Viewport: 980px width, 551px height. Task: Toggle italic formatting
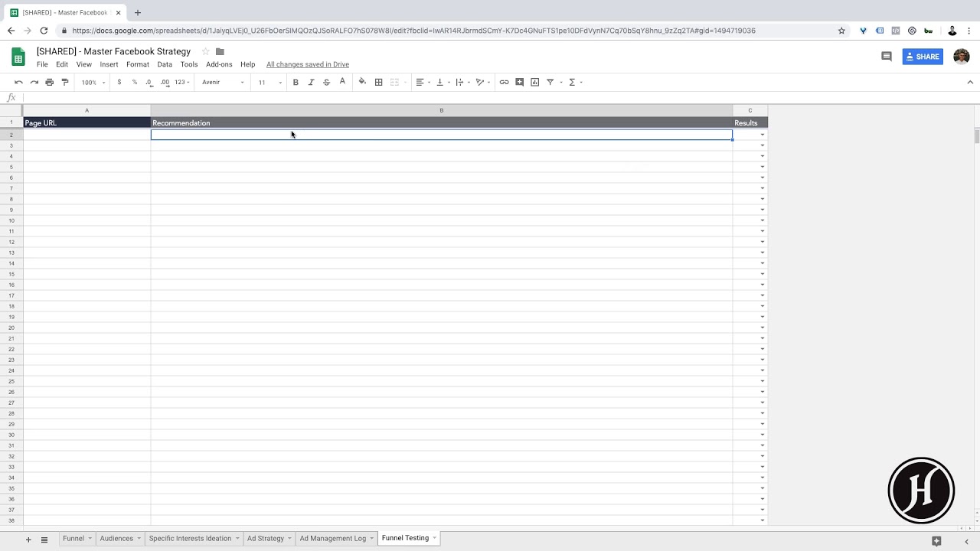pos(311,82)
